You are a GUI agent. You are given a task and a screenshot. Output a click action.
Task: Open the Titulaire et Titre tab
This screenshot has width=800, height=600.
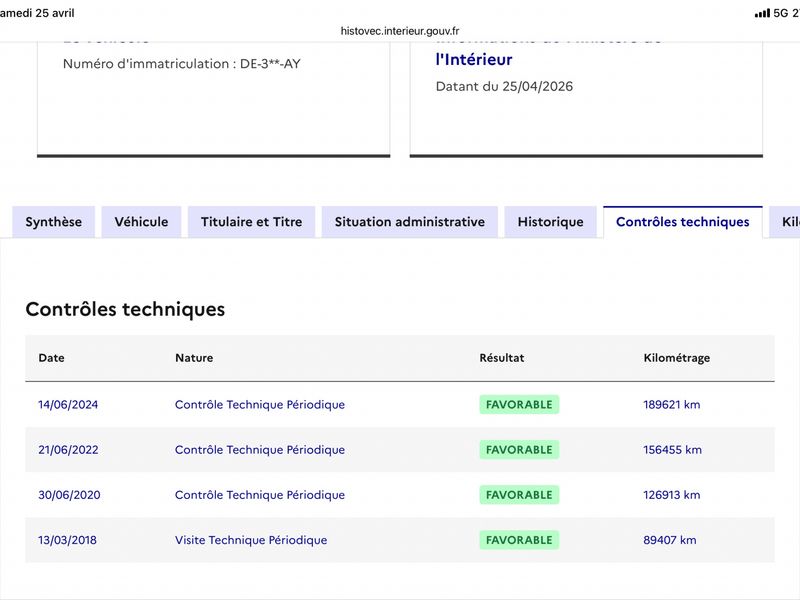coord(252,222)
